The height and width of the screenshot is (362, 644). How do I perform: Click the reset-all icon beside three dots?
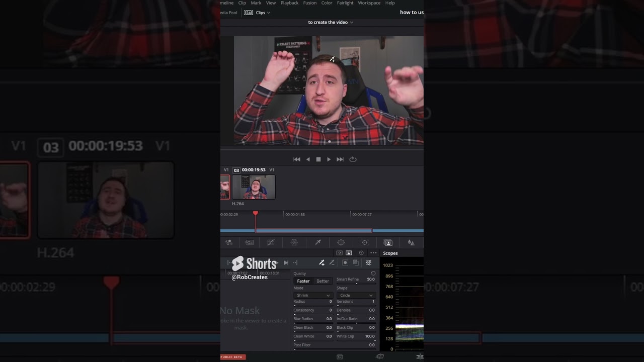coord(361,253)
